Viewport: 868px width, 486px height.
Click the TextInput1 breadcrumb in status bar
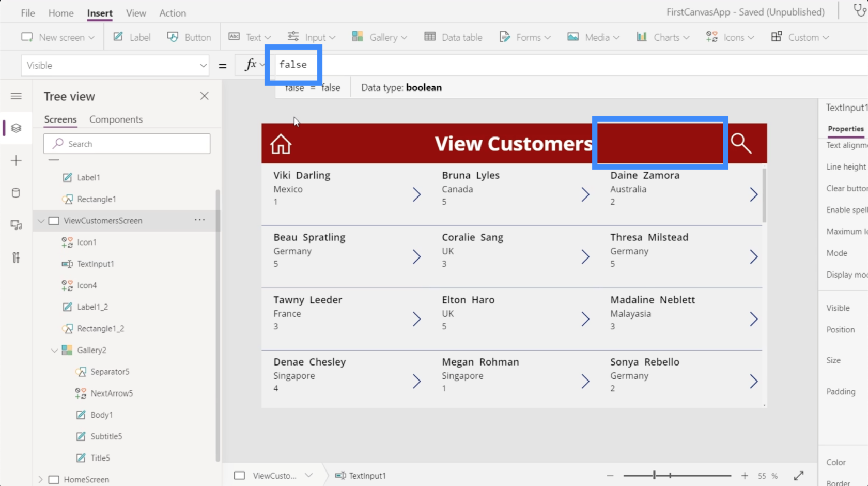coord(361,476)
